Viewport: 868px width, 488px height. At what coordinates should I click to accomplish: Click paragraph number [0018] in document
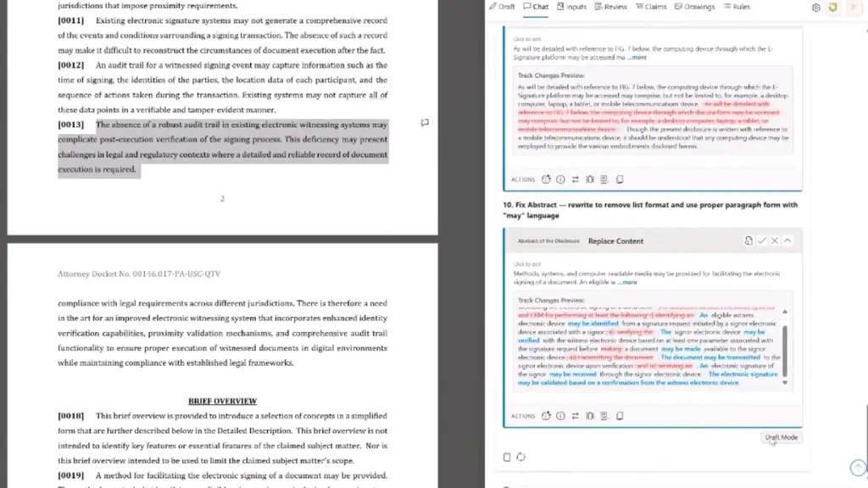click(x=71, y=415)
